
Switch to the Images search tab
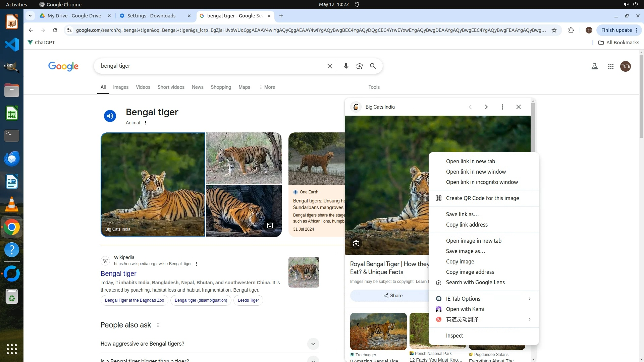pyautogui.click(x=120, y=87)
